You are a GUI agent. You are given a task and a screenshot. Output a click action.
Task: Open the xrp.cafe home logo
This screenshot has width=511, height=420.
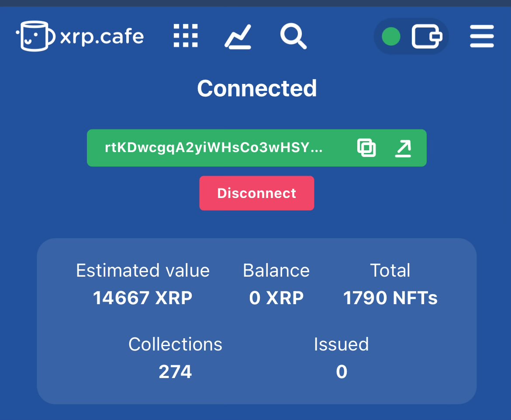pos(80,36)
